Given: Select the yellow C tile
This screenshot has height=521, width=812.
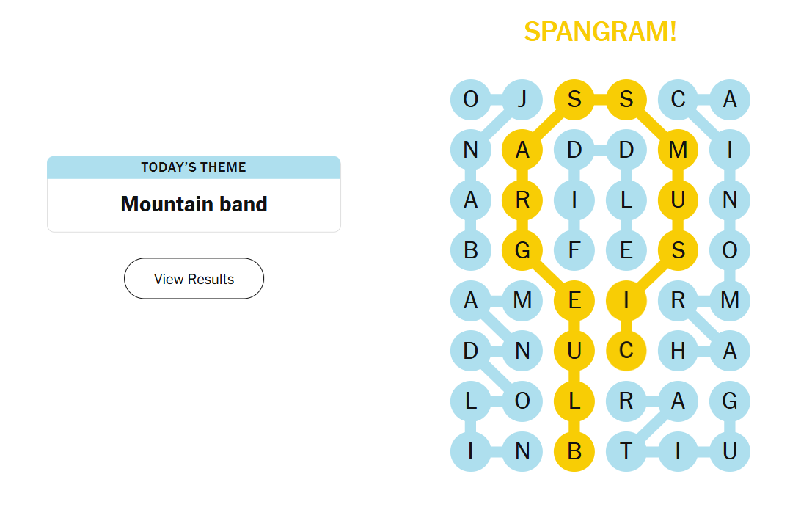Looking at the screenshot, I should click(626, 351).
